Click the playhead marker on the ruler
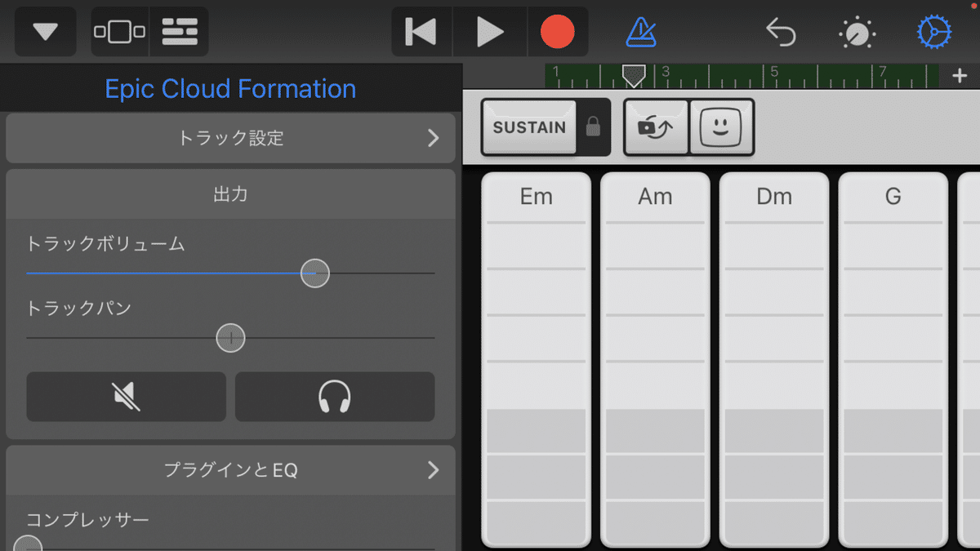The height and width of the screenshot is (551, 980). coord(633,76)
